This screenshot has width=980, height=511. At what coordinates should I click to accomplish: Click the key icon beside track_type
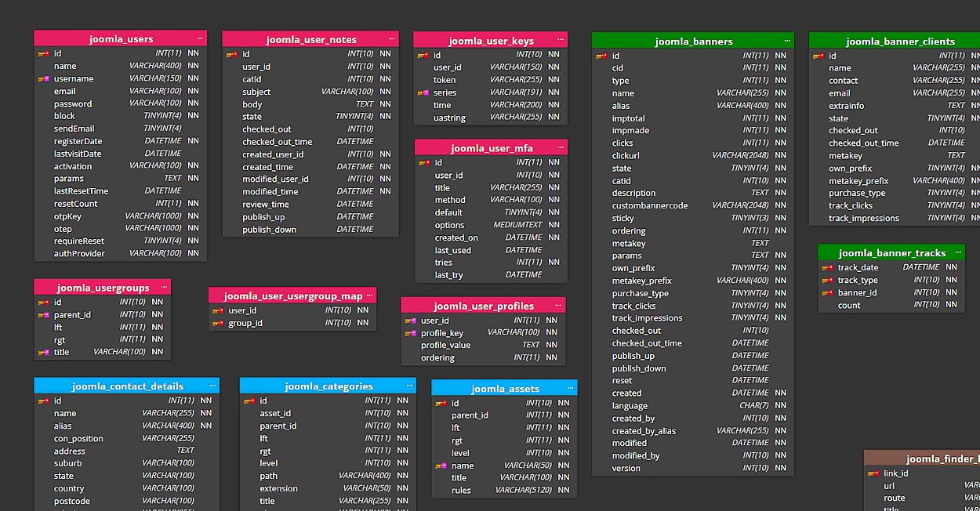pyautogui.click(x=828, y=281)
